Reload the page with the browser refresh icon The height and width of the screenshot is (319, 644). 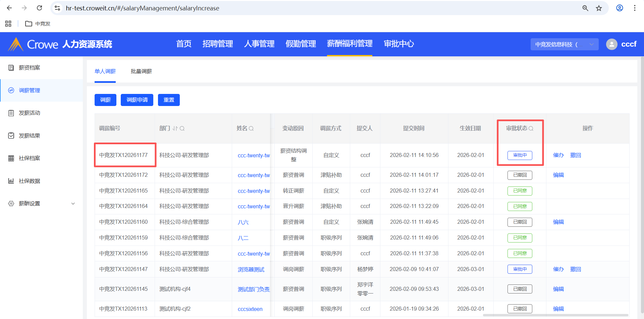[x=39, y=8]
